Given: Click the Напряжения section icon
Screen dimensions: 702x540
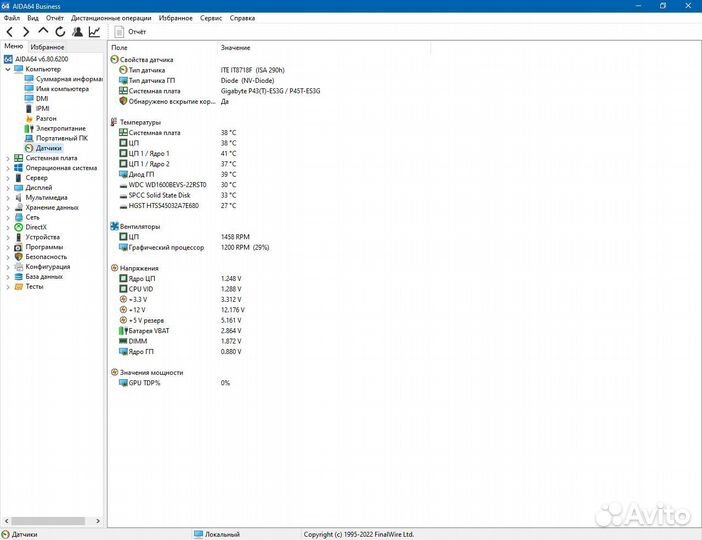Looking at the screenshot, I should [x=114, y=268].
